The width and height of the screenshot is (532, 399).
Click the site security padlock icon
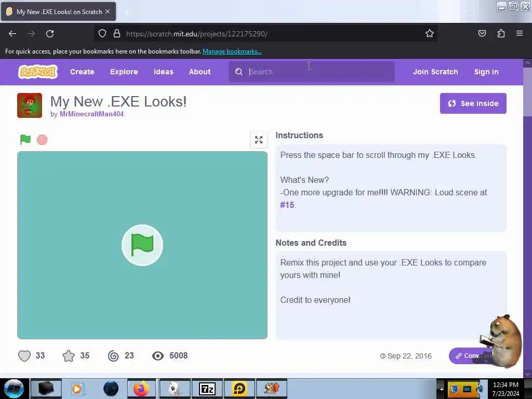tap(117, 33)
